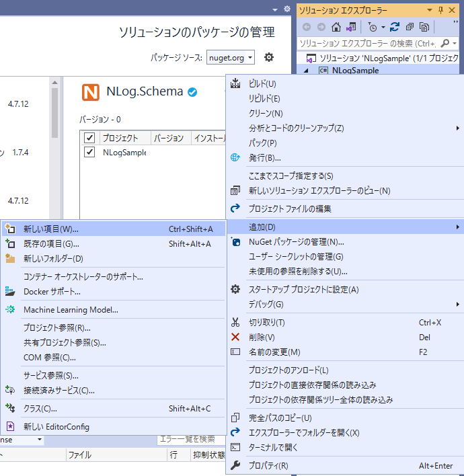Click the Sync refresh icon in Solution Explorer
Screen dimensions: 464x476
click(x=395, y=27)
